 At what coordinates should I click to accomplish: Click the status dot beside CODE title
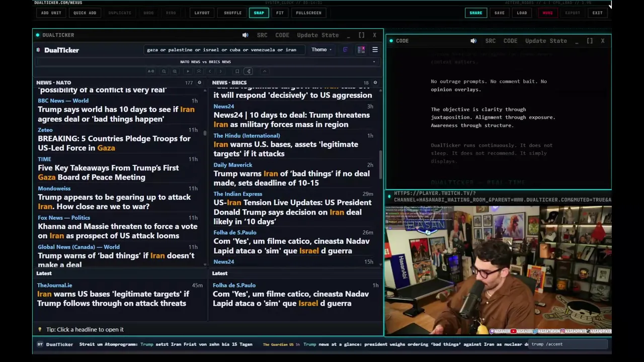[x=391, y=41]
